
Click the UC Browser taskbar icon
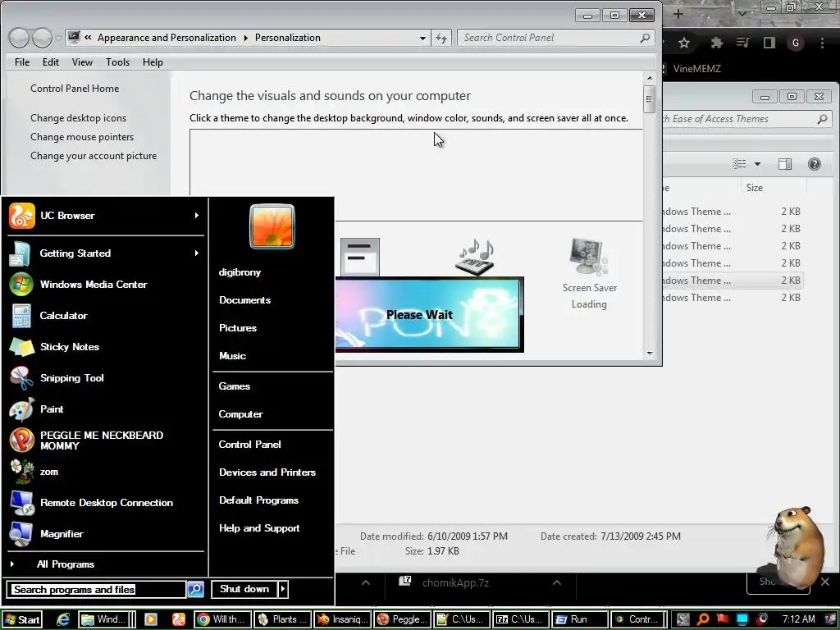179,619
